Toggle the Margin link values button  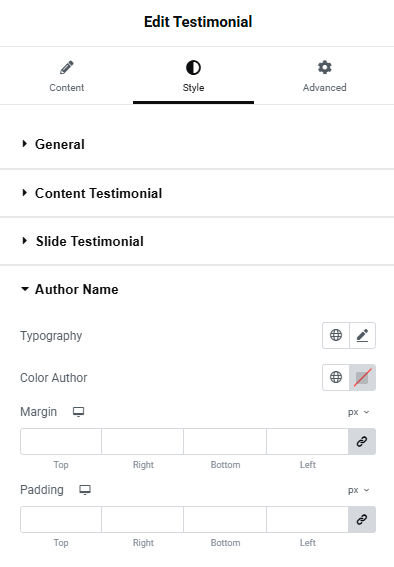coord(362,442)
